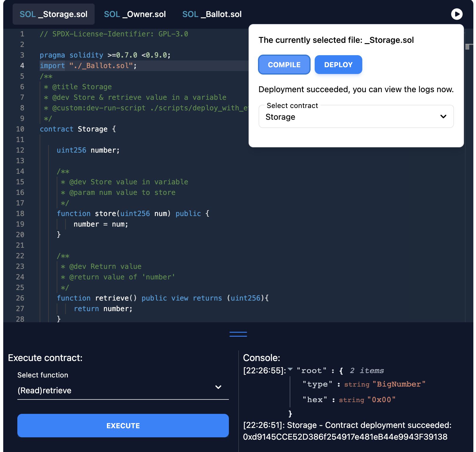Click the 'function store(uint256 num) public' line
Viewport: 476px width, 452px height.
click(133, 214)
